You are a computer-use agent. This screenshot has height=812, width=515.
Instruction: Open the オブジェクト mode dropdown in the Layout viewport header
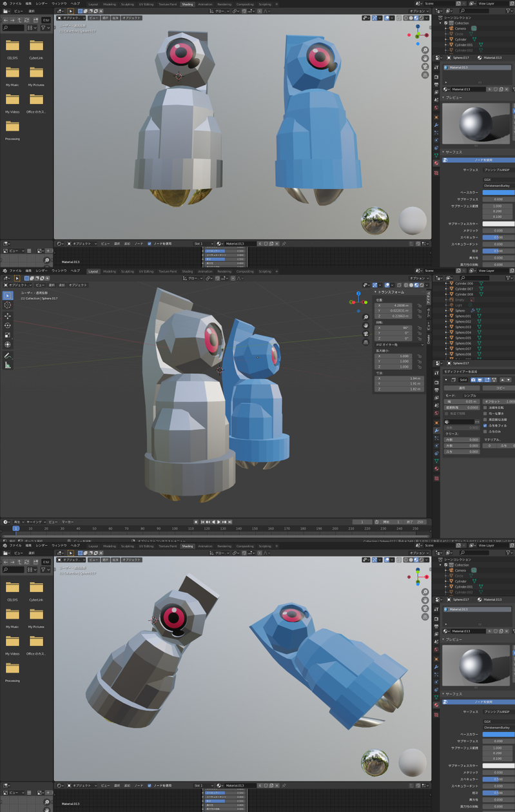click(17, 284)
